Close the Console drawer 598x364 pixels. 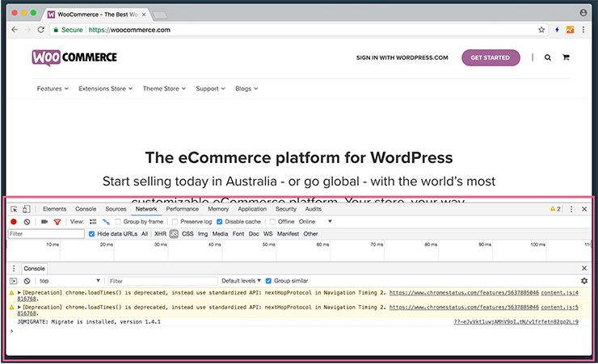[584, 269]
